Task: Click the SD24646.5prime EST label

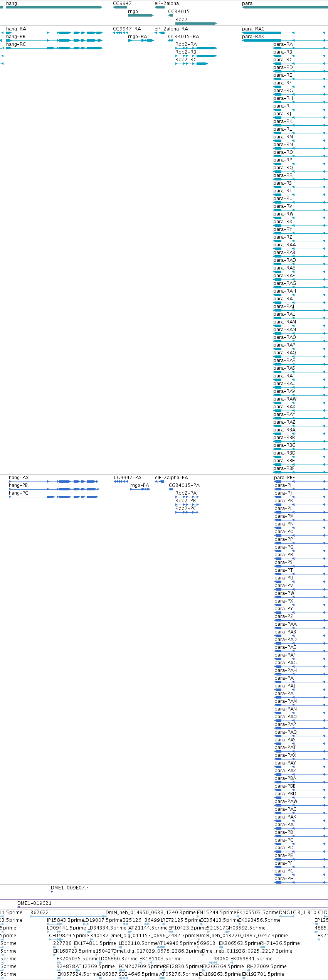Action: 138,974
